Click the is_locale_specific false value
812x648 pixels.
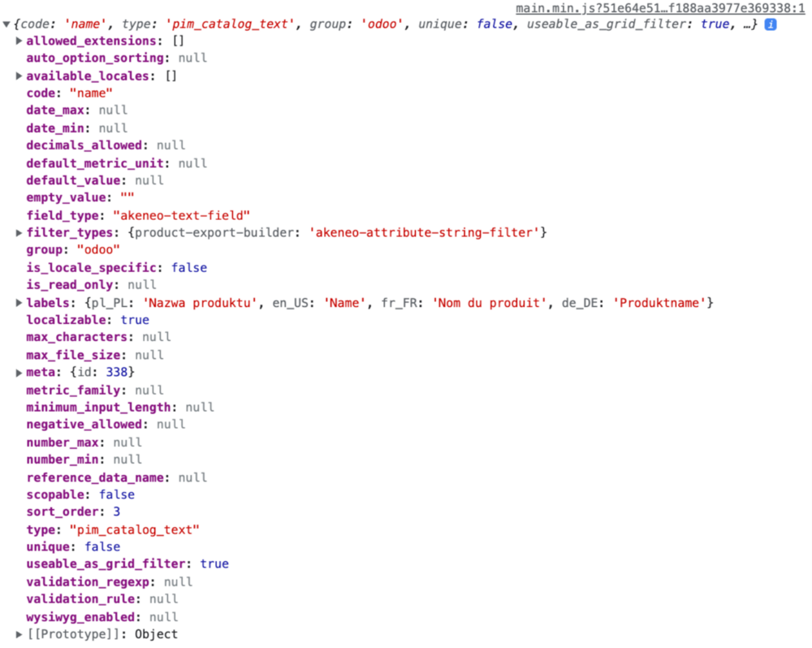(188, 267)
